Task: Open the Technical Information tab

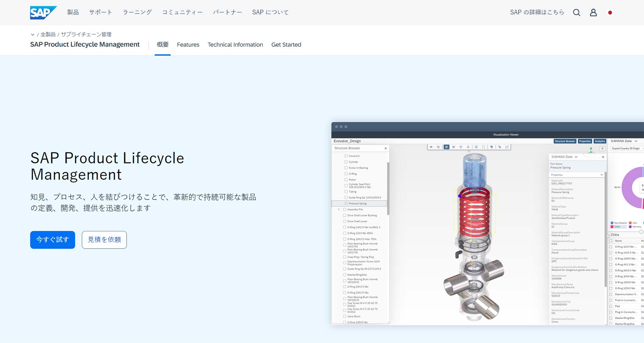Action: [235, 45]
